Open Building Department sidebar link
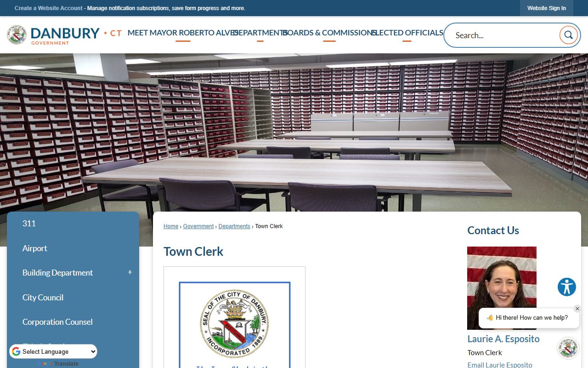 pos(58,273)
